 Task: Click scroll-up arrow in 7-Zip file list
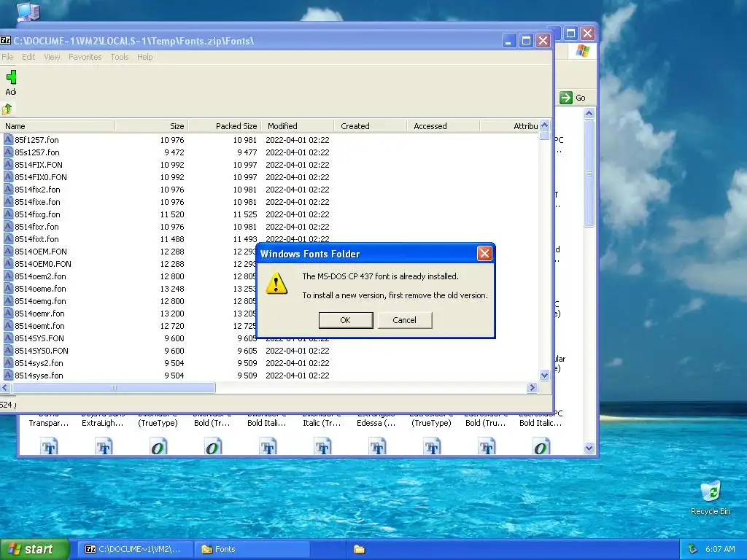[544, 125]
